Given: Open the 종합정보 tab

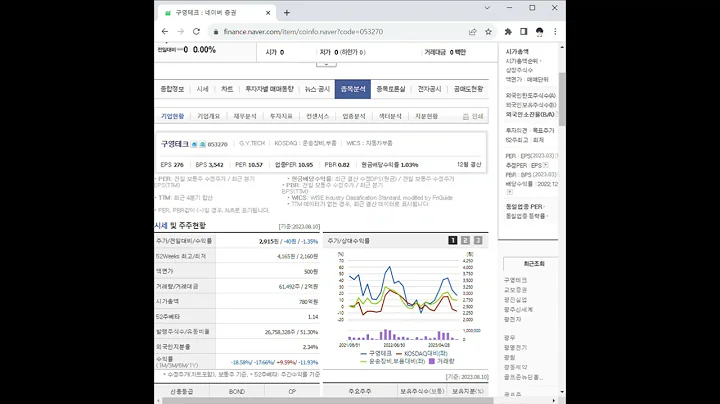Looking at the screenshot, I should (172, 89).
